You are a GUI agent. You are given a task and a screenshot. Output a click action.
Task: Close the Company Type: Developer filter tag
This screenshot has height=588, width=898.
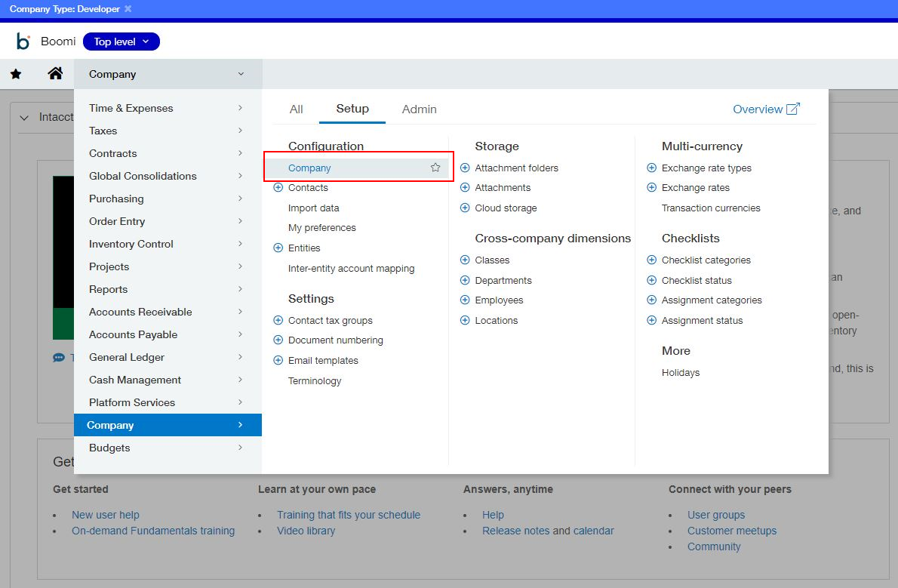tap(128, 9)
